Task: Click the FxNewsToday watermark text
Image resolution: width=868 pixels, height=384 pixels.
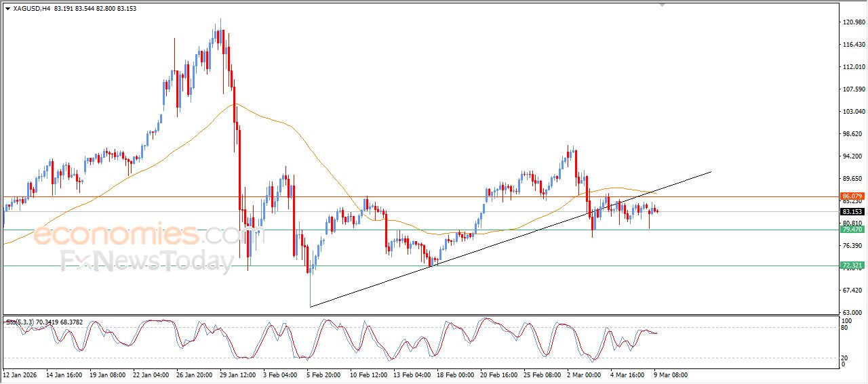Action: (147, 261)
